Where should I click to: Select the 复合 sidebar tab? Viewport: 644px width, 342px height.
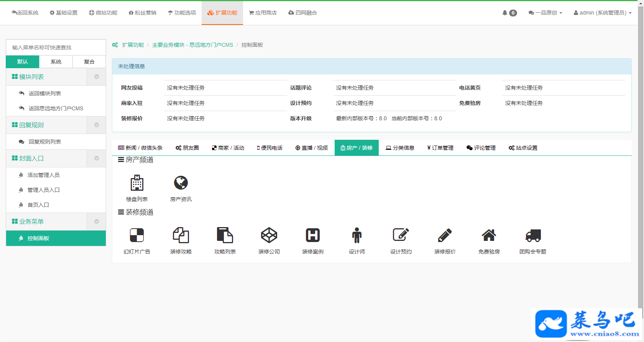coord(89,62)
